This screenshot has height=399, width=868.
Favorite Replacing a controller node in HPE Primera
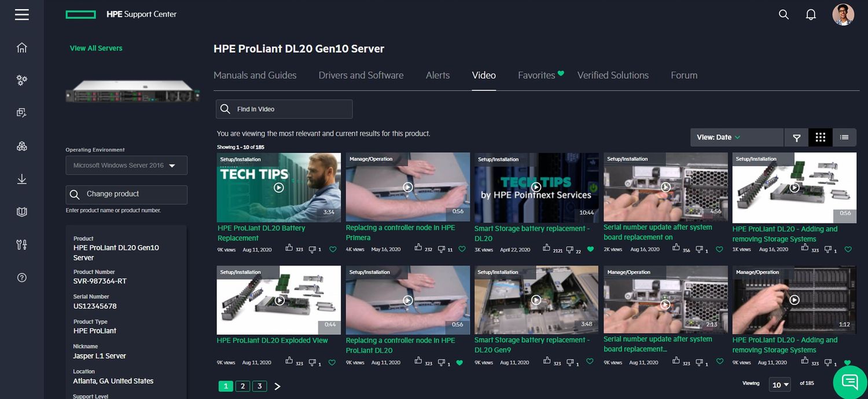[x=462, y=250]
